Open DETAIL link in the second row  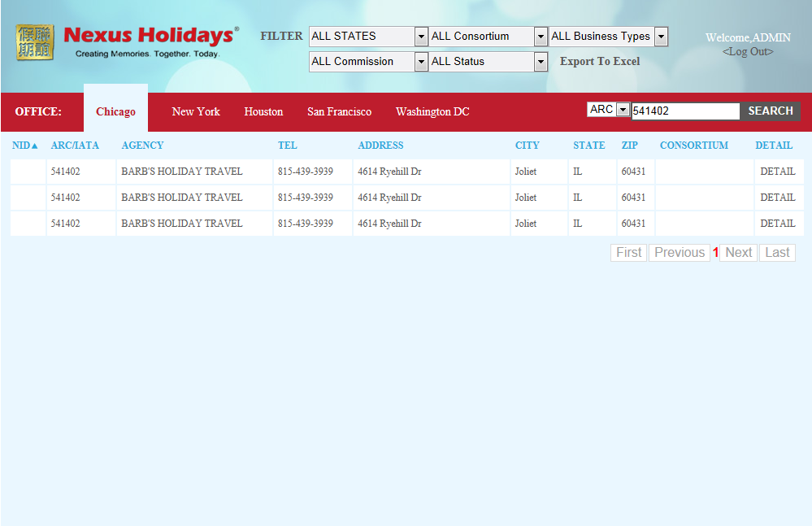(x=777, y=198)
